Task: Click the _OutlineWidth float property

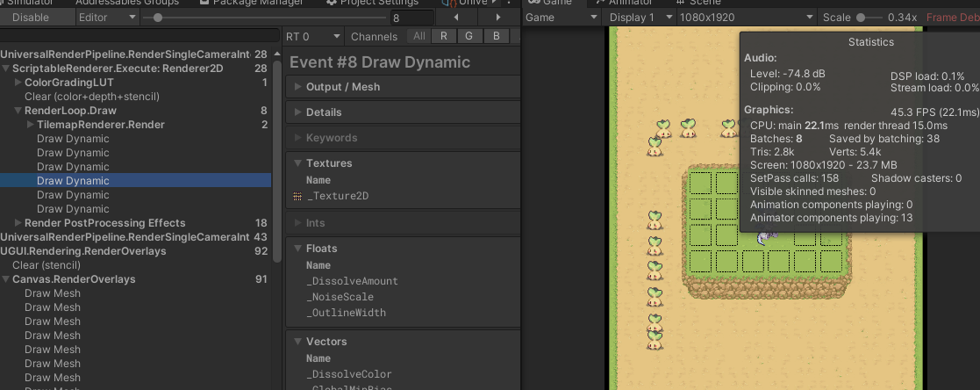Action: 347,313
